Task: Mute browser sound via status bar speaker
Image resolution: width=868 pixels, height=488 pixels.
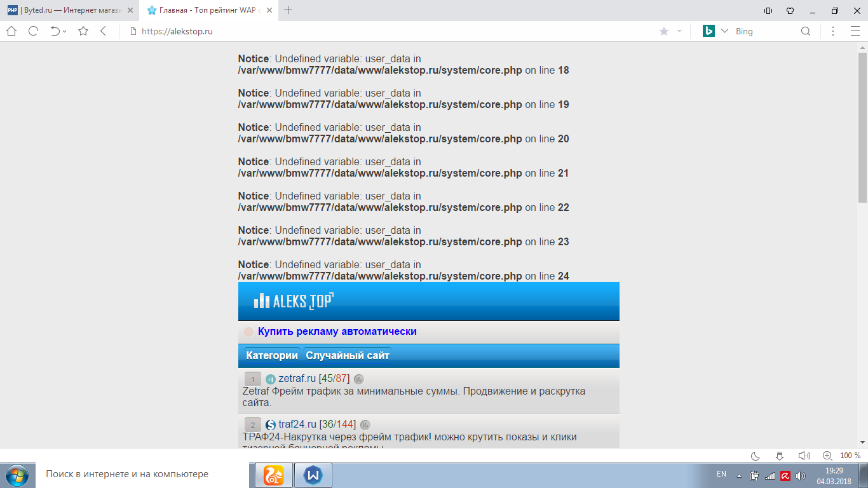Action: click(x=804, y=456)
